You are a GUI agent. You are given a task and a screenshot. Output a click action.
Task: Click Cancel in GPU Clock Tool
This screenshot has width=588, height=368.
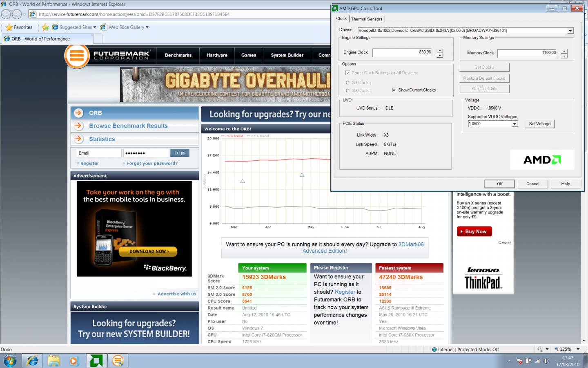click(x=533, y=184)
